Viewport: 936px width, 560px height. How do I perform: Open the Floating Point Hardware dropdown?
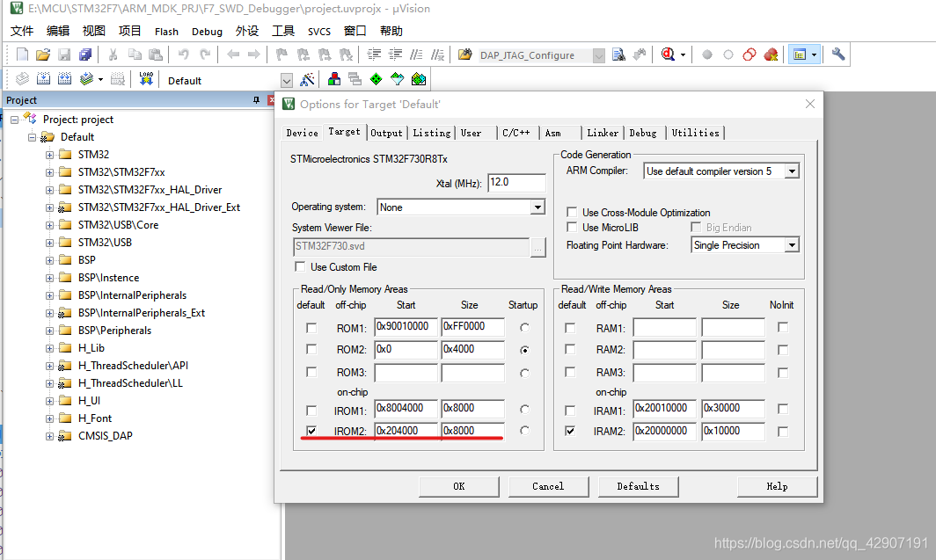pos(792,245)
